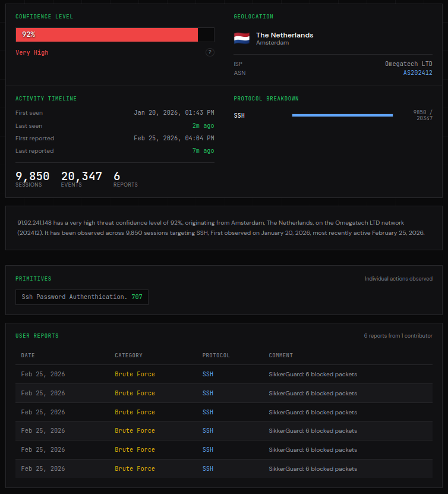Click the '9850 / 20347' protocol ratio text
This screenshot has width=448, height=494.
(x=423, y=115)
